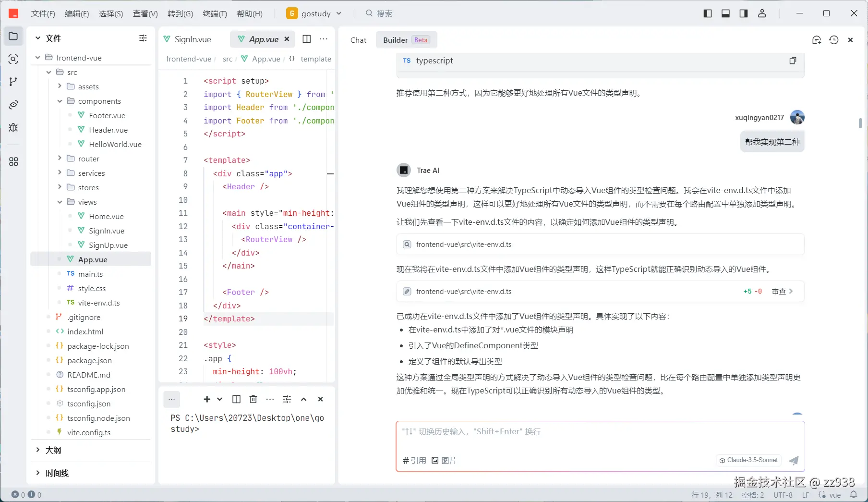Split the editor with the split icon
Viewport: 868px width, 502px height.
tap(307, 39)
